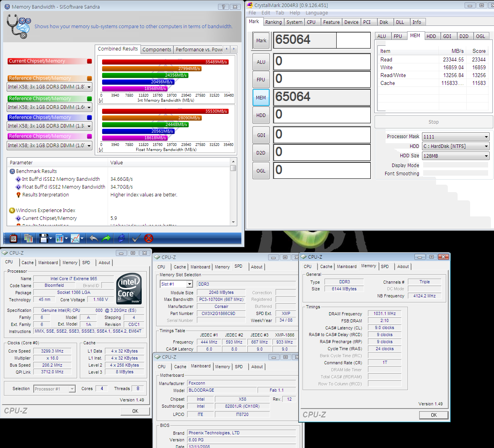This screenshot has height=448, width=494.
Task: Click the red Current Chipset color swatch
Action: coord(89,61)
